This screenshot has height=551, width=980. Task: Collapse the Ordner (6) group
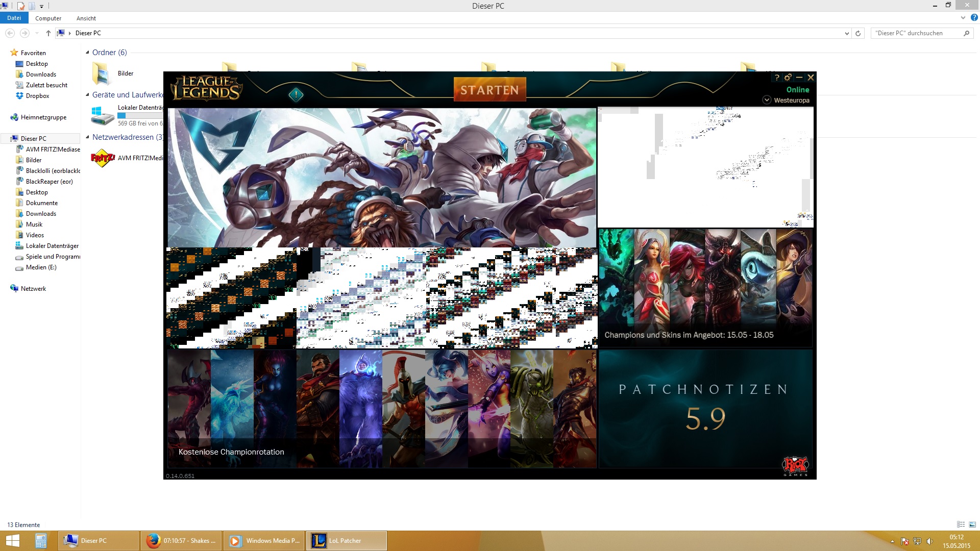[x=87, y=53]
